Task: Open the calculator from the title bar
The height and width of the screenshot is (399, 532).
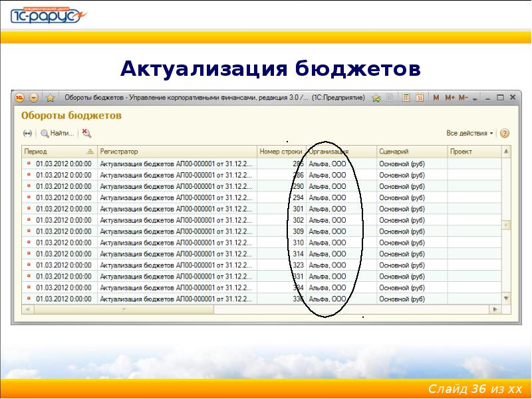Action: pyautogui.click(x=406, y=98)
